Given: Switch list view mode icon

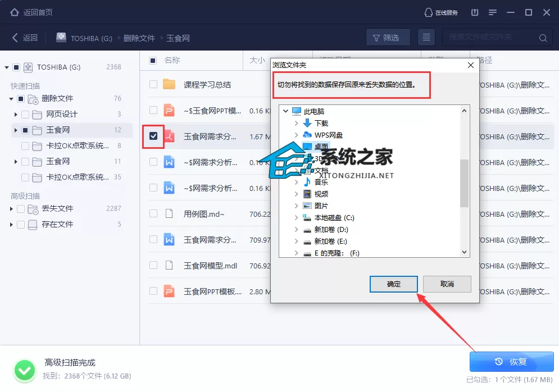Looking at the screenshot, I should point(426,38).
